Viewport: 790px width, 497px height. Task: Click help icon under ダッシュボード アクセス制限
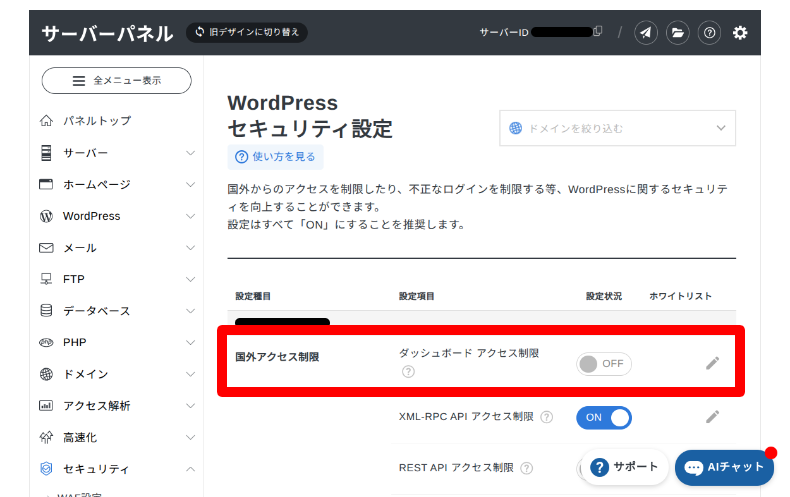[408, 371]
